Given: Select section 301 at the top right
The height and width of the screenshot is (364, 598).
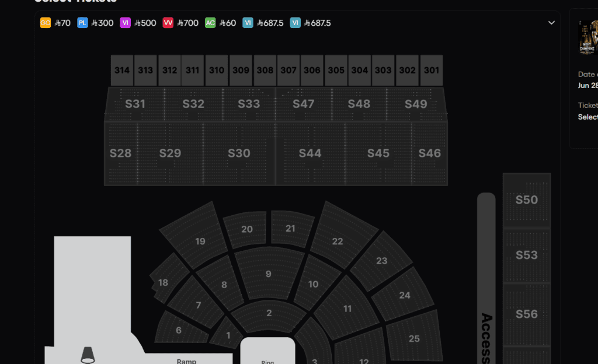Looking at the screenshot, I should 431,70.
